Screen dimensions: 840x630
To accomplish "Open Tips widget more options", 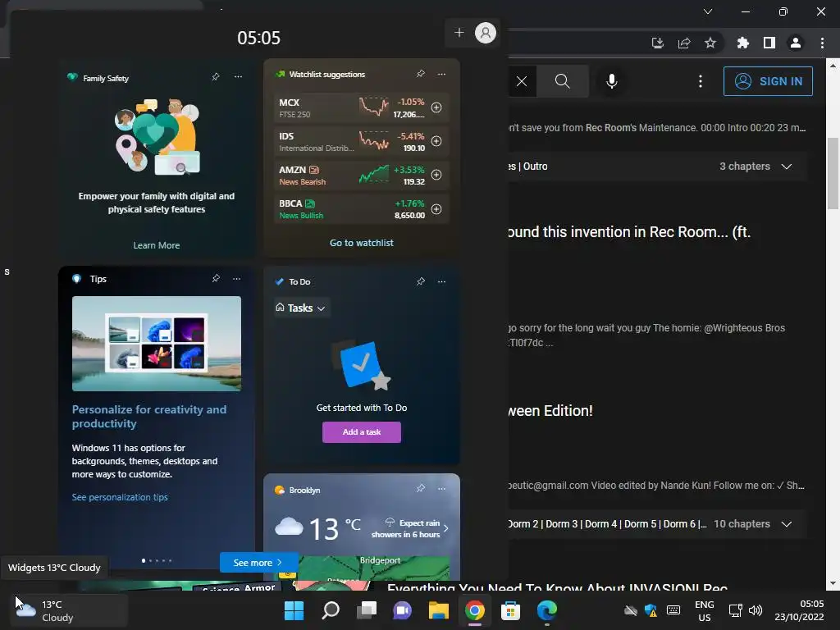I will [x=237, y=279].
